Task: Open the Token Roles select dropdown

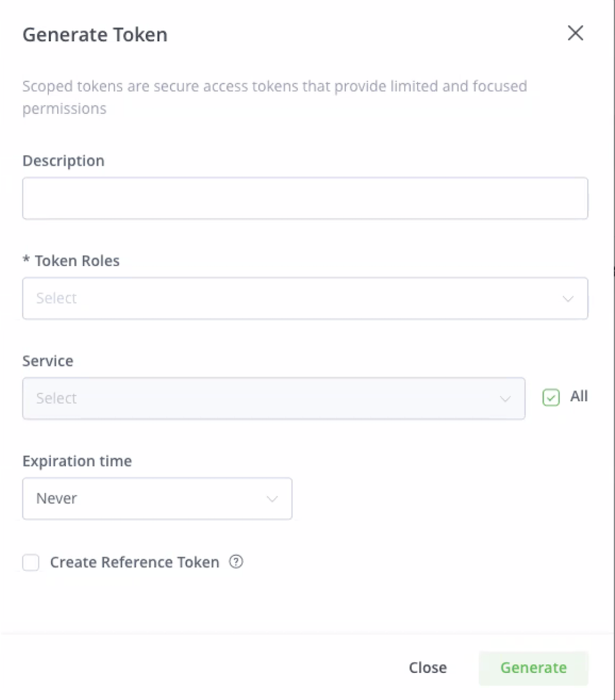Action: coord(305,299)
